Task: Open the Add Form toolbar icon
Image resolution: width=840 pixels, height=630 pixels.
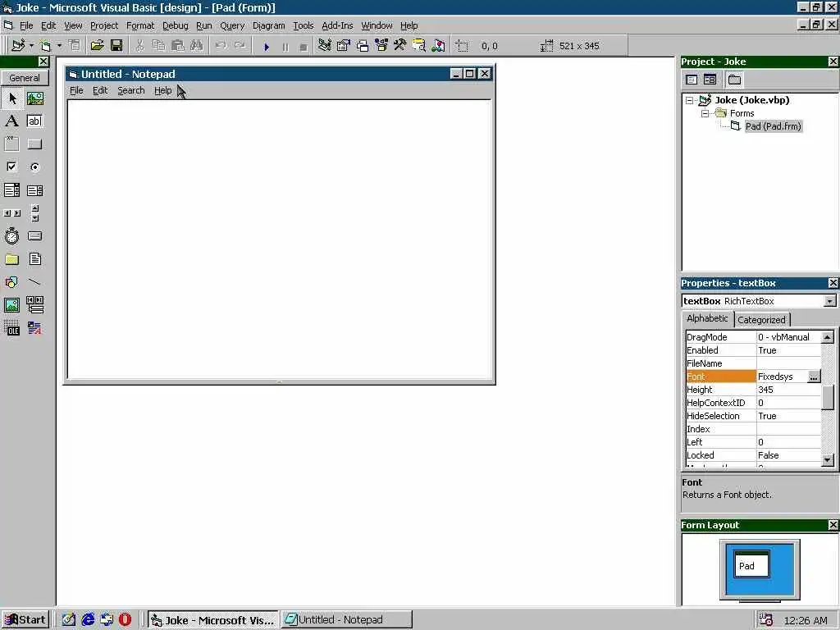Action: (x=46, y=46)
